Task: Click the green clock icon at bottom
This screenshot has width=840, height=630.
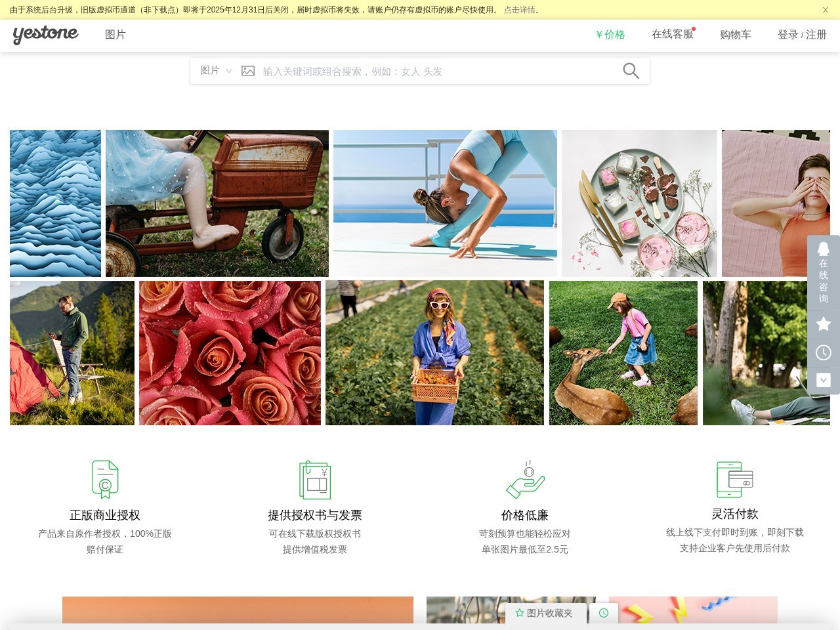Action: (x=604, y=613)
